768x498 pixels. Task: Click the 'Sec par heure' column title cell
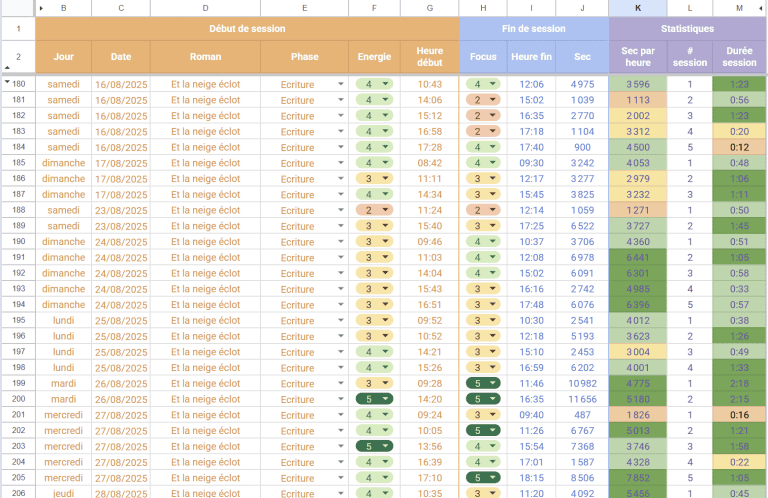click(638, 57)
